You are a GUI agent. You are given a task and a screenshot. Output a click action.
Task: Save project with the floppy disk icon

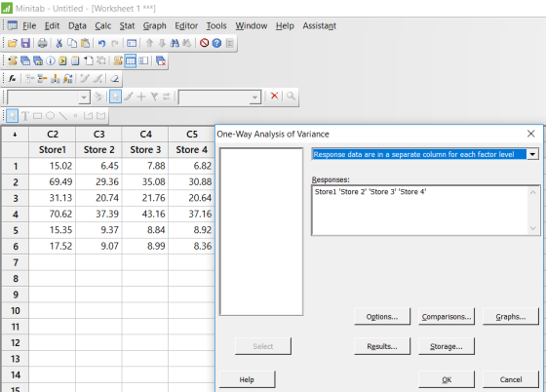[25, 43]
